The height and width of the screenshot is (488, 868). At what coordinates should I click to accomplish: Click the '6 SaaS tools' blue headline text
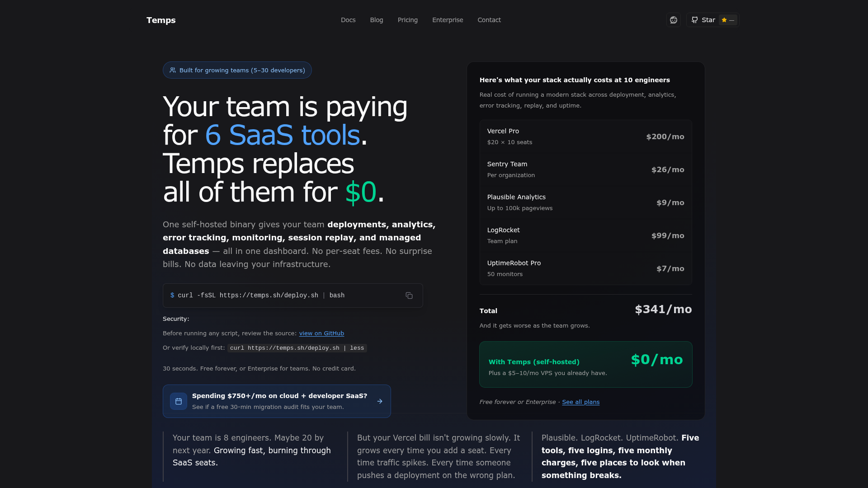click(283, 135)
